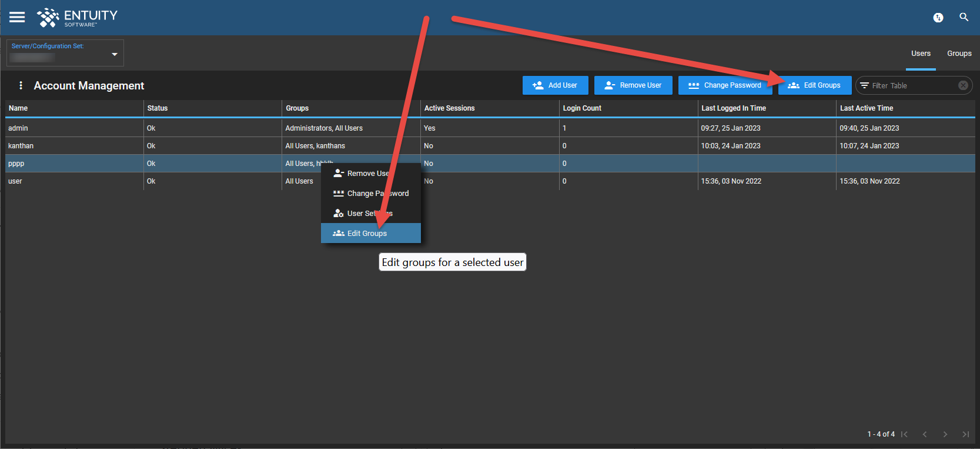This screenshot has width=980, height=449.
Task: Click the Entuity Software logo
Action: click(x=77, y=18)
